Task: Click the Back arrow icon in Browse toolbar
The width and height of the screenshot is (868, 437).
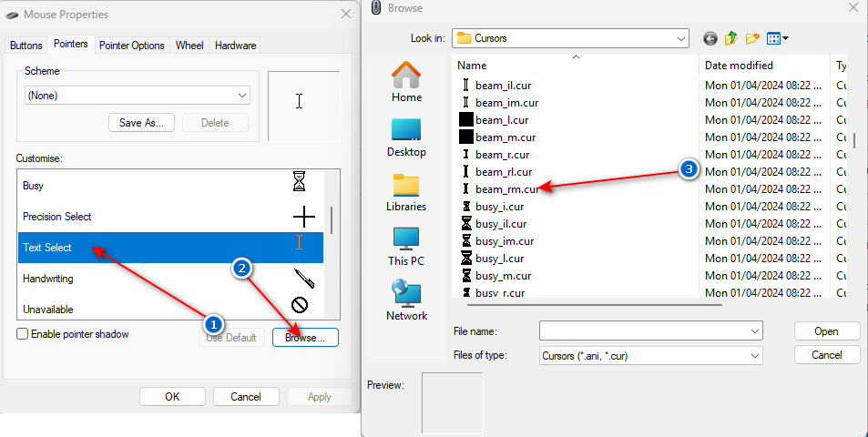Action: click(710, 38)
